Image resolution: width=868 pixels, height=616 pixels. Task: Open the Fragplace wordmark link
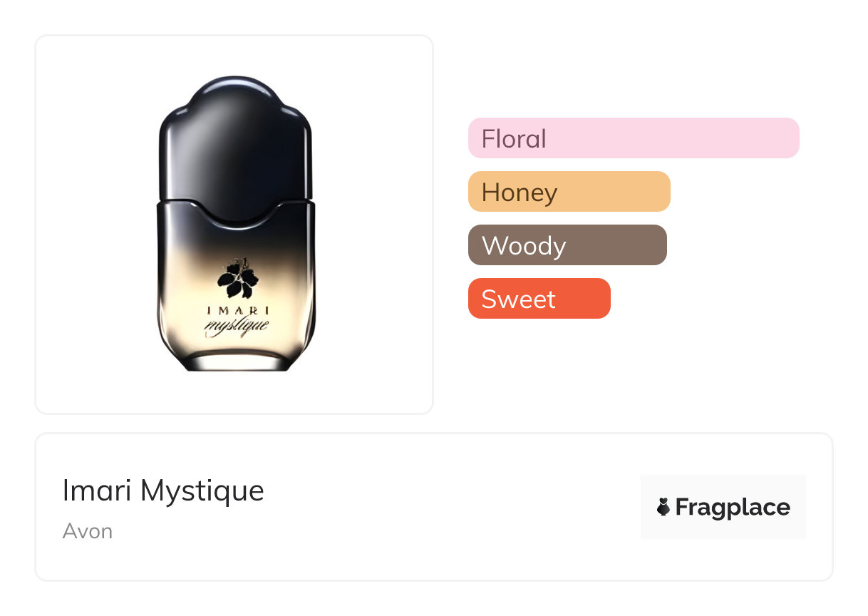(733, 508)
